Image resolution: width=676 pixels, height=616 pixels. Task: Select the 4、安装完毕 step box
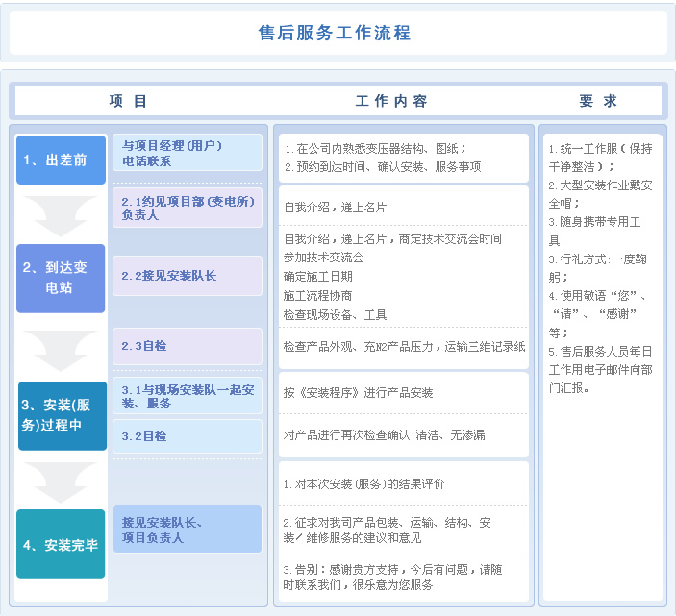[x=61, y=544]
